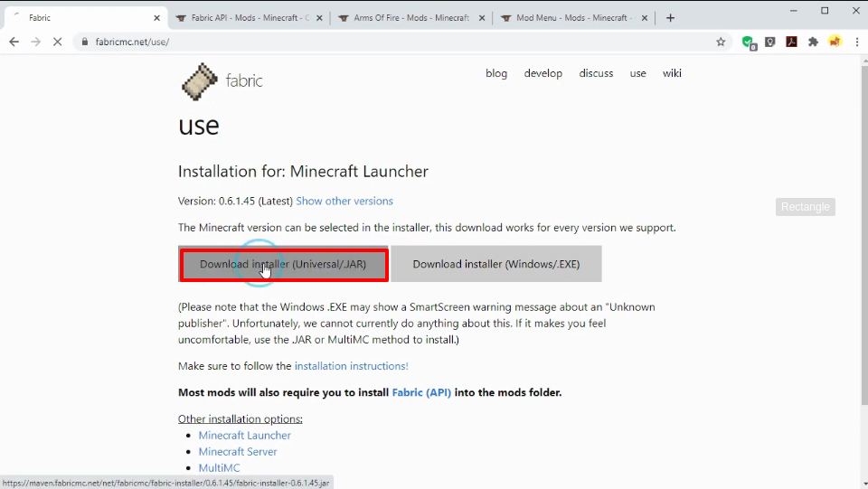
Task: Open Minecraft Server list link
Action: (x=238, y=451)
